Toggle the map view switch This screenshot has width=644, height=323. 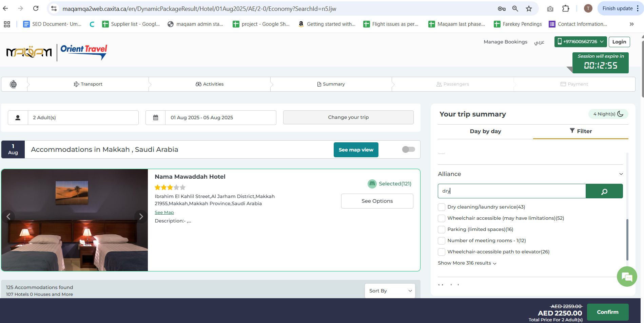click(408, 149)
